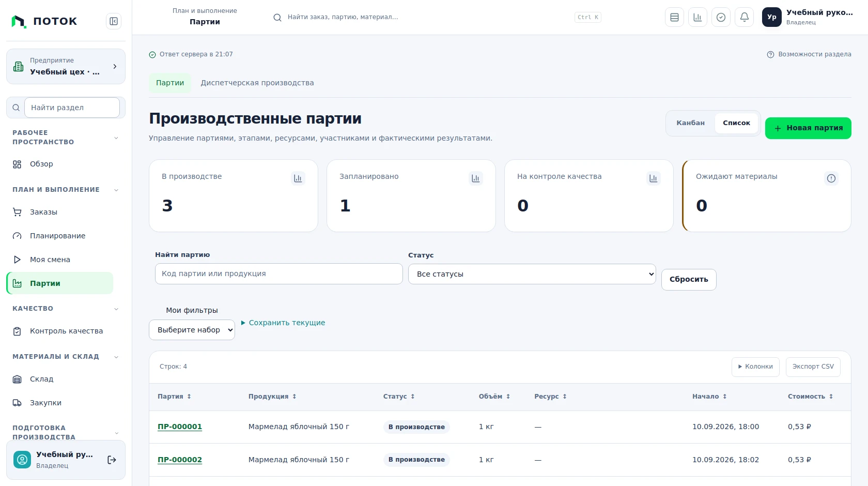Open notifications bell icon
Viewport: 868px width, 486px height.
(745, 17)
